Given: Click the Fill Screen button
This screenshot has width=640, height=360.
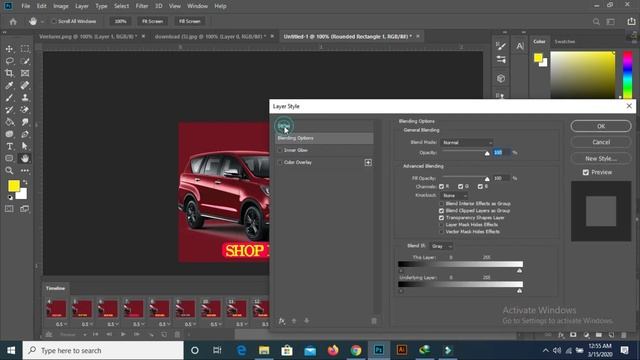Looking at the screenshot, I should click(x=190, y=21).
